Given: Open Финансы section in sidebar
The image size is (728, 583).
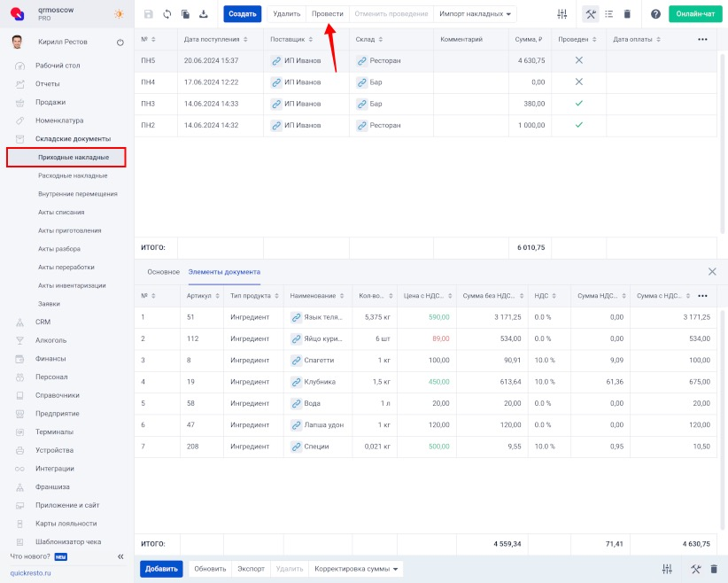Looking at the screenshot, I should [50, 359].
